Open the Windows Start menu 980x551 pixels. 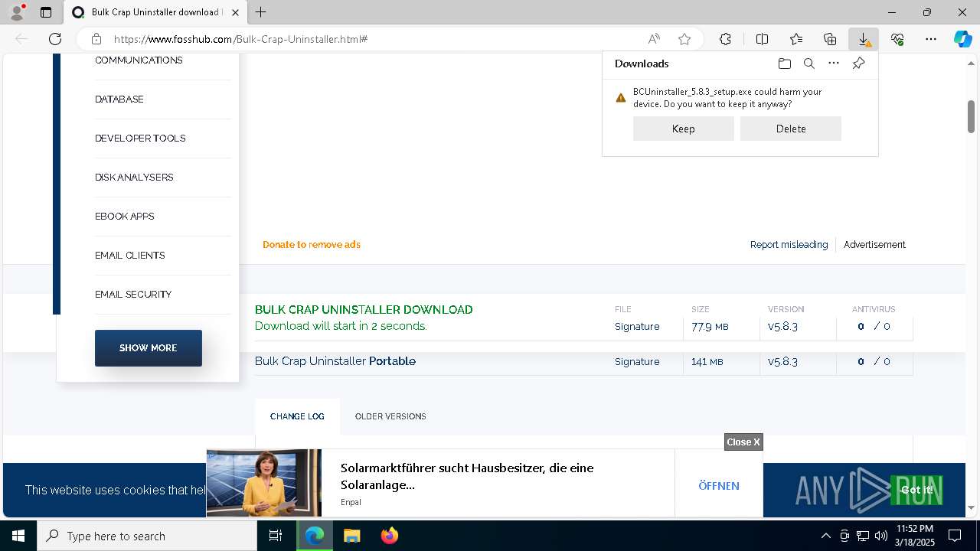18,536
